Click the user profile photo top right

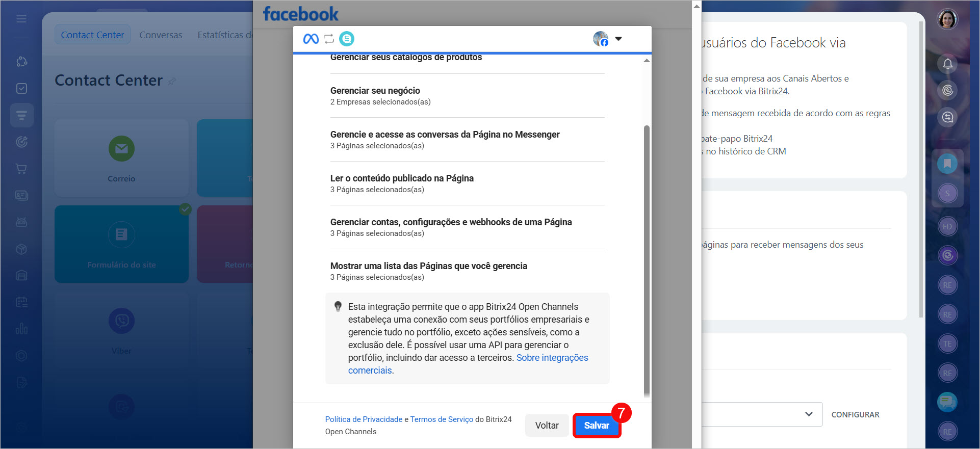click(x=947, y=20)
